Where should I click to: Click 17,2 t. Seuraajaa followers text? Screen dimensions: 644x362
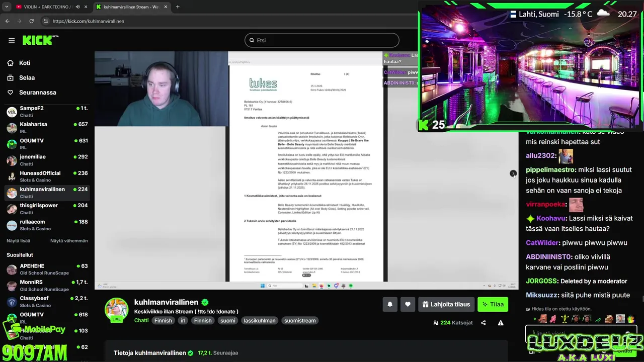click(x=218, y=353)
